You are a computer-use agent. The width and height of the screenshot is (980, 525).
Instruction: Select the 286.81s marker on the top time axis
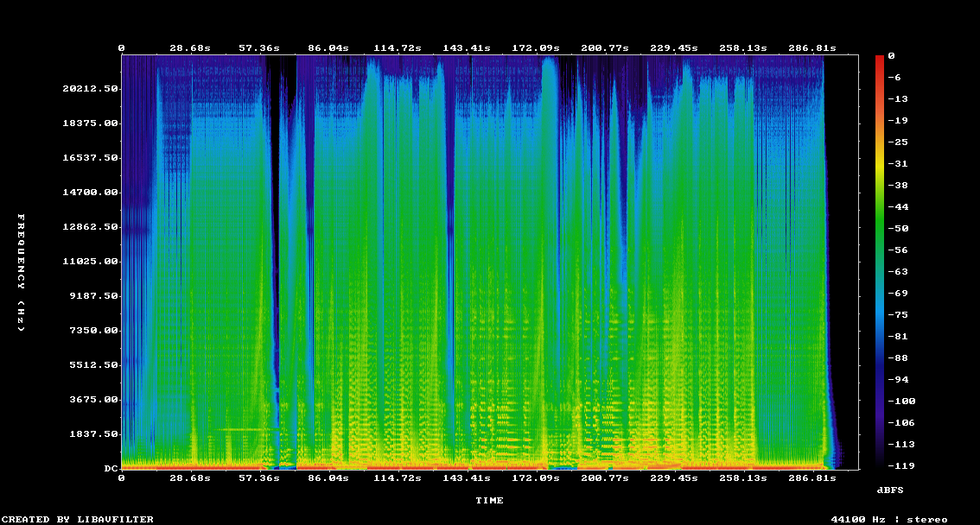tap(816, 48)
